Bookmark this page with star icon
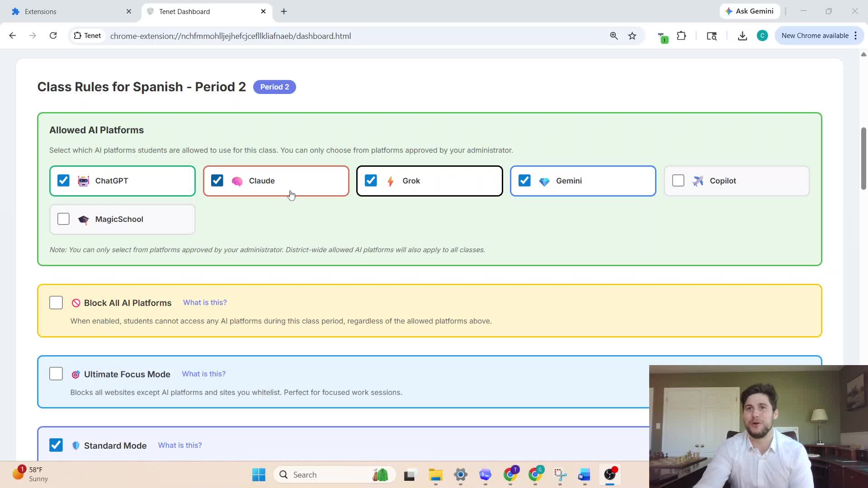 [x=632, y=36]
